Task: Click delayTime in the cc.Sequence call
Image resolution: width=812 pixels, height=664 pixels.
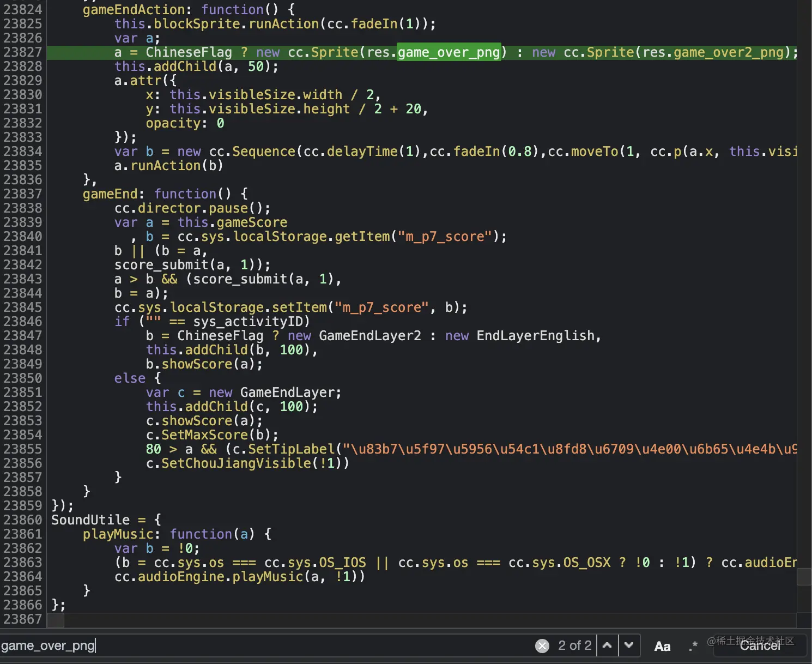Action: [362, 152]
